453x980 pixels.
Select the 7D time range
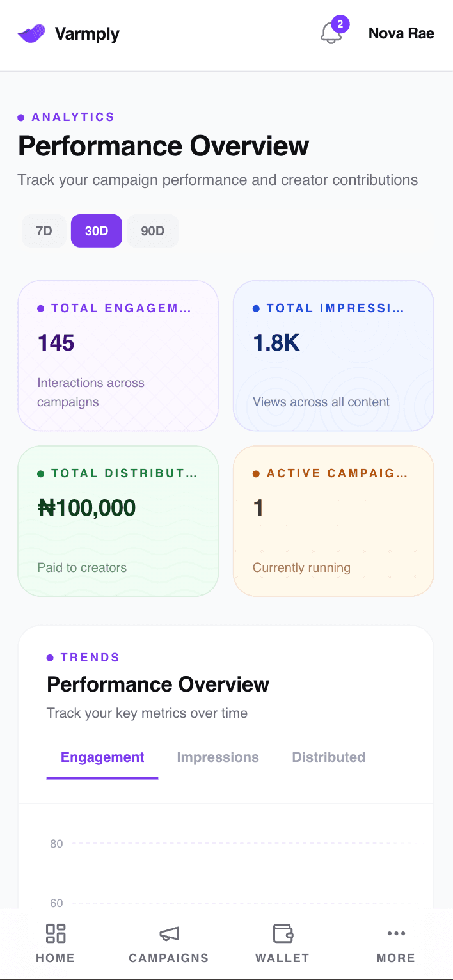44,231
